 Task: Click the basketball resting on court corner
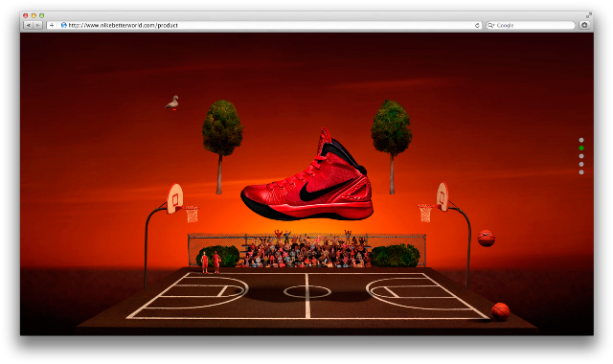(x=500, y=311)
